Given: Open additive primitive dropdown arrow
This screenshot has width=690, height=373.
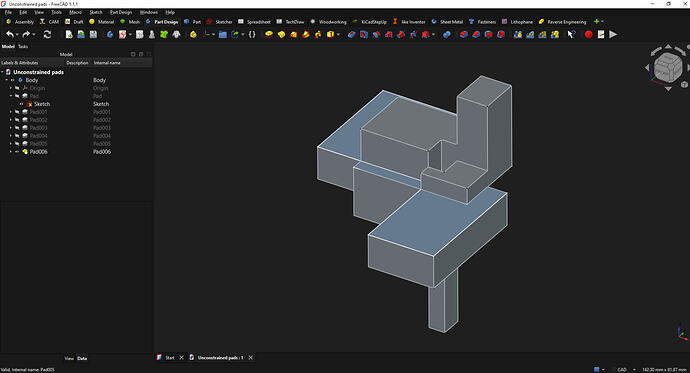Looking at the screenshot, I should click(x=338, y=34).
